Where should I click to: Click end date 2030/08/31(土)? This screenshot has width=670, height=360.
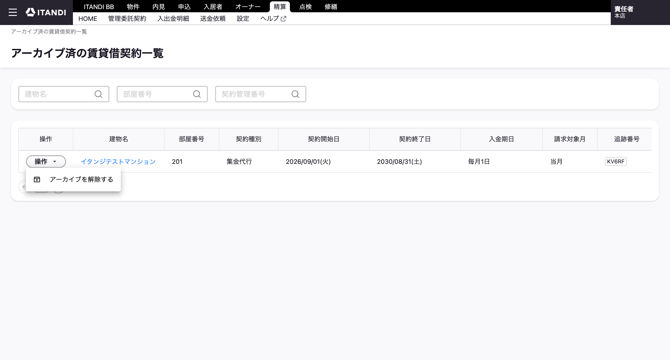coord(399,161)
